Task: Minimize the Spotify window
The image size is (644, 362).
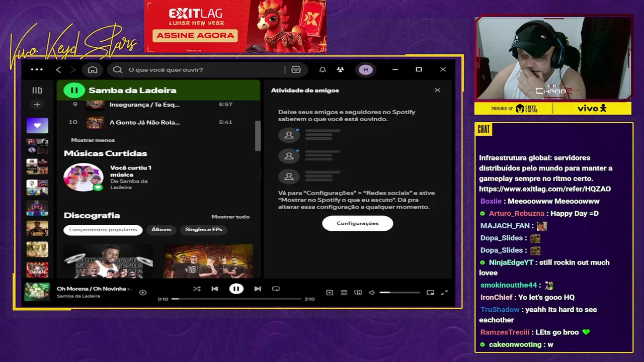Action: click(x=395, y=69)
